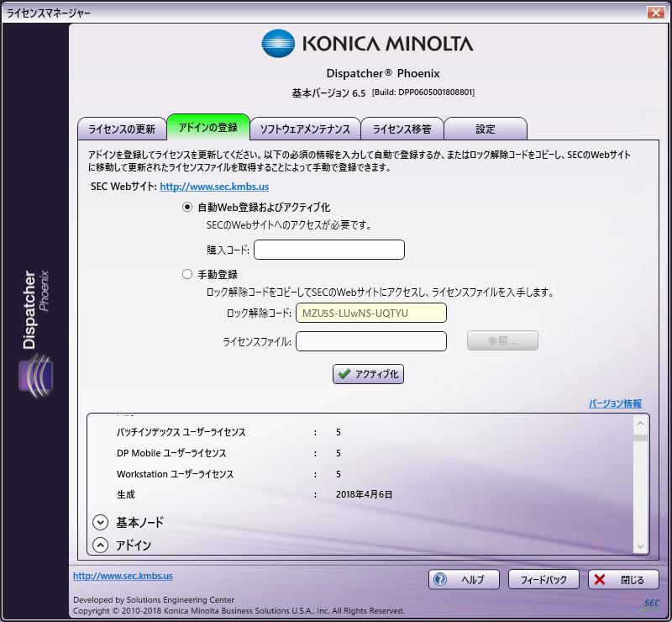This screenshot has height=622, width=672.
Task: Open the footer http://www.sec.kmbs.us link
Action: tap(123, 576)
